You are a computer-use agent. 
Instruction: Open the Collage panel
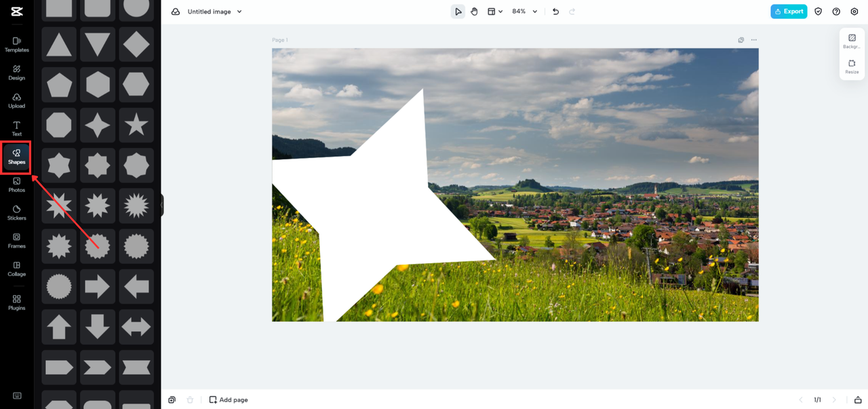click(x=16, y=269)
